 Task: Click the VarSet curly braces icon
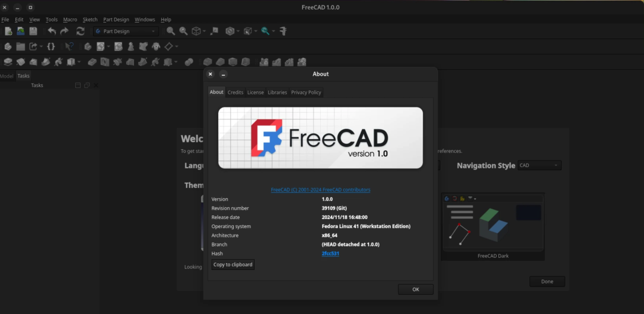point(51,47)
